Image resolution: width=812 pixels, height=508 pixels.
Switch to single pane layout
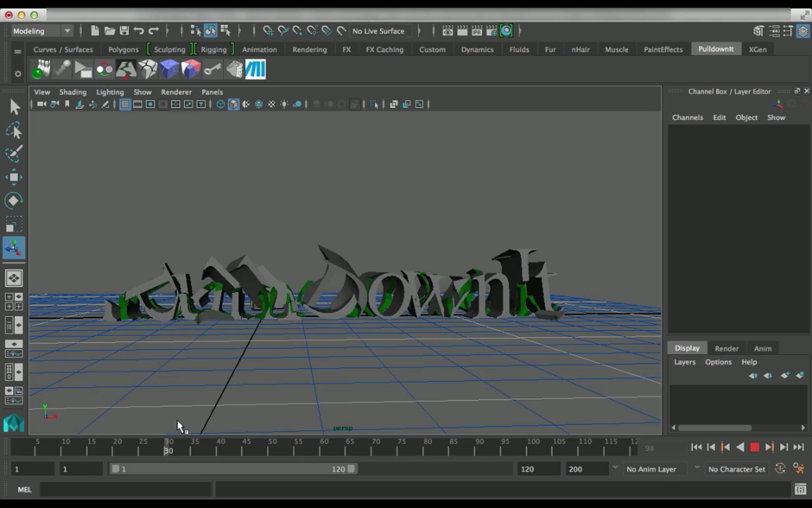coord(14,278)
